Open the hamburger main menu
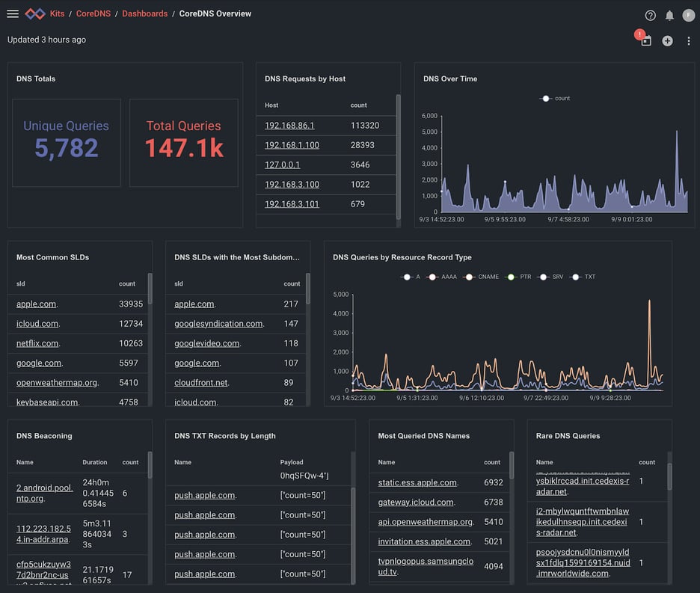Screen dimensions: 700x593 (13, 13)
